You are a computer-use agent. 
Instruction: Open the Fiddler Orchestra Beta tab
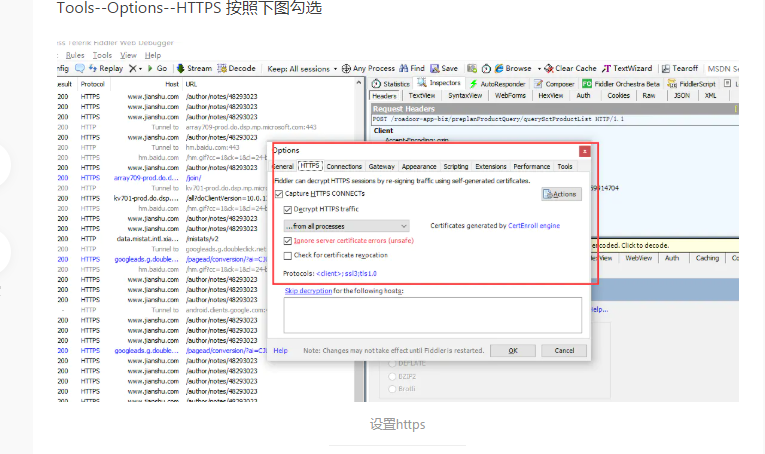pyautogui.click(x=621, y=83)
